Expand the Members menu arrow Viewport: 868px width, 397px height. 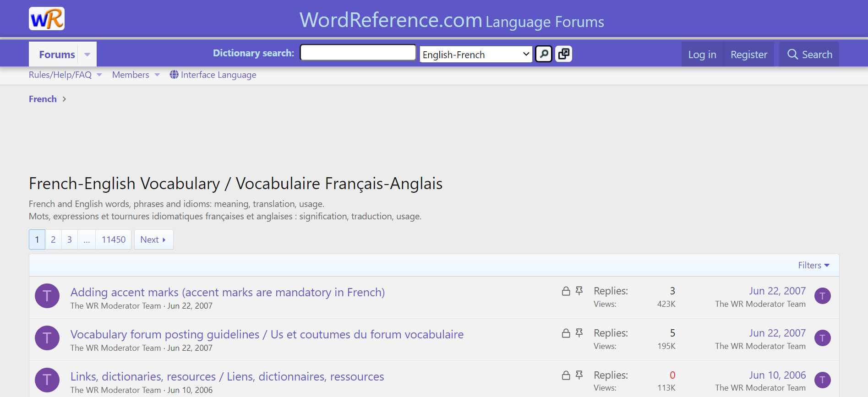tap(157, 75)
